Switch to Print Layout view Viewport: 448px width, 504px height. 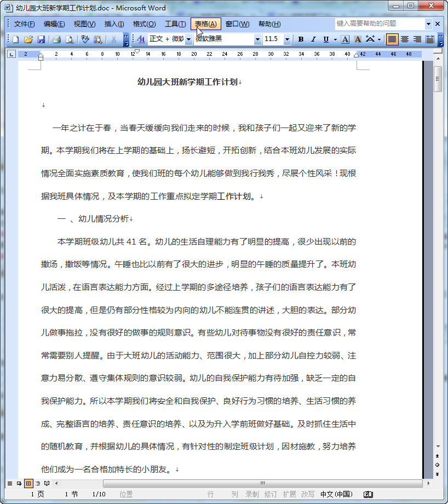28,483
